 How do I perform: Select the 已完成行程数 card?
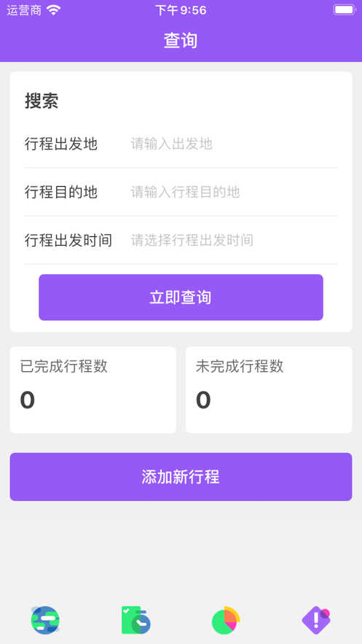point(93,389)
